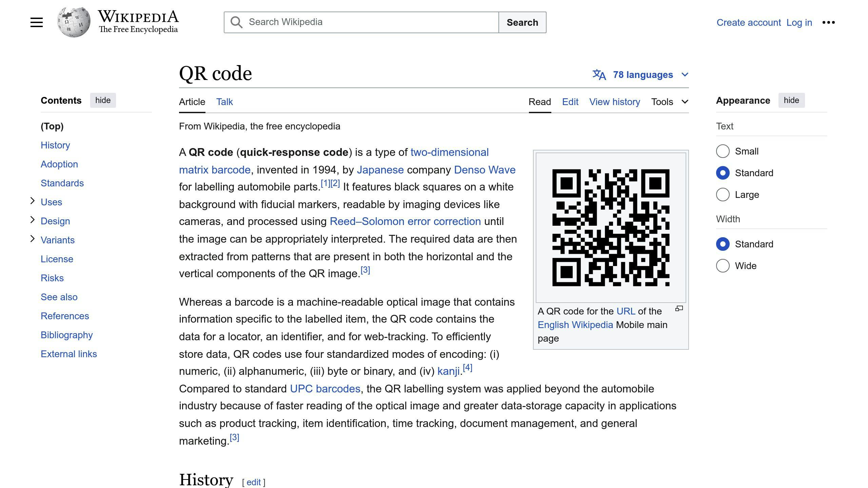This screenshot has width=868, height=488.
Task: Click citation [4] after kanji
Action: pyautogui.click(x=468, y=368)
